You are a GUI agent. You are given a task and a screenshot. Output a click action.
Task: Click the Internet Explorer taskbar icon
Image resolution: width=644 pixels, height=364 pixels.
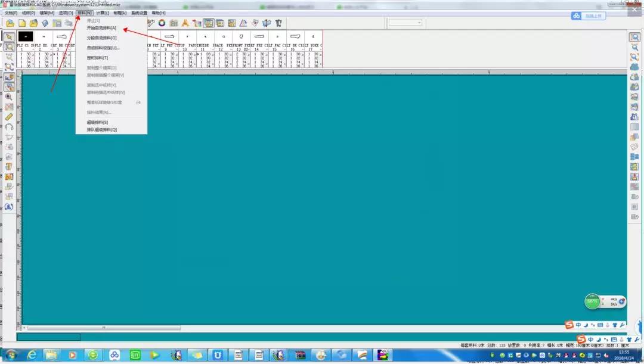32,354
